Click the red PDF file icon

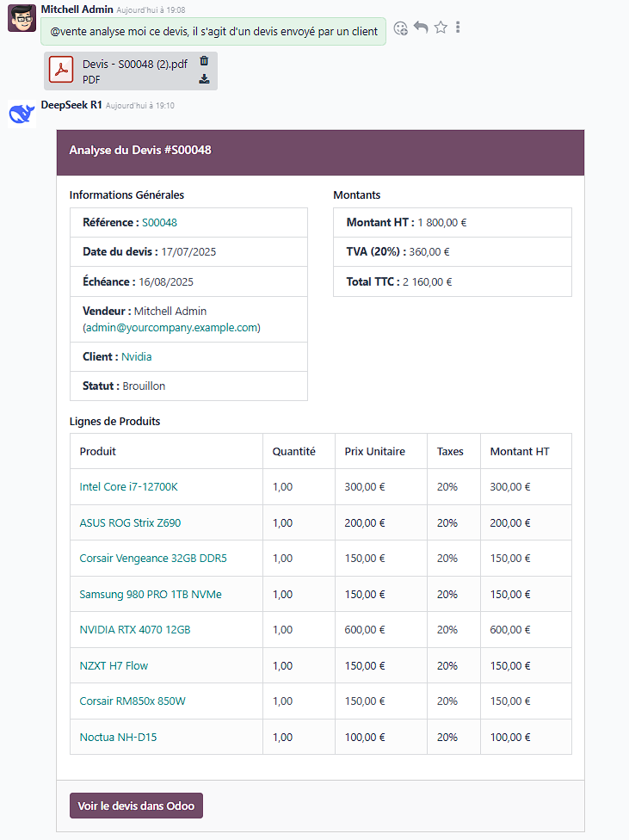tap(62, 71)
